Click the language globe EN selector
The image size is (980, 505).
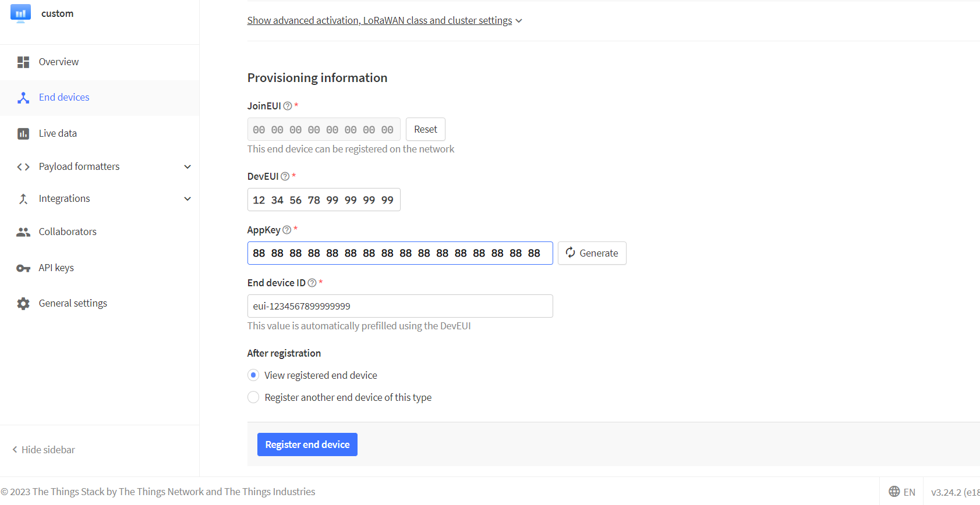(x=901, y=492)
